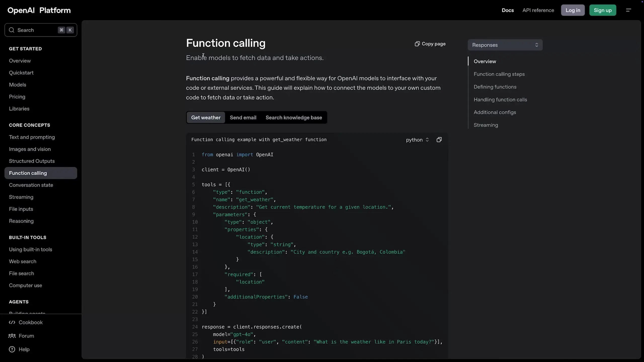Open the Docs top navigation item

point(508,10)
